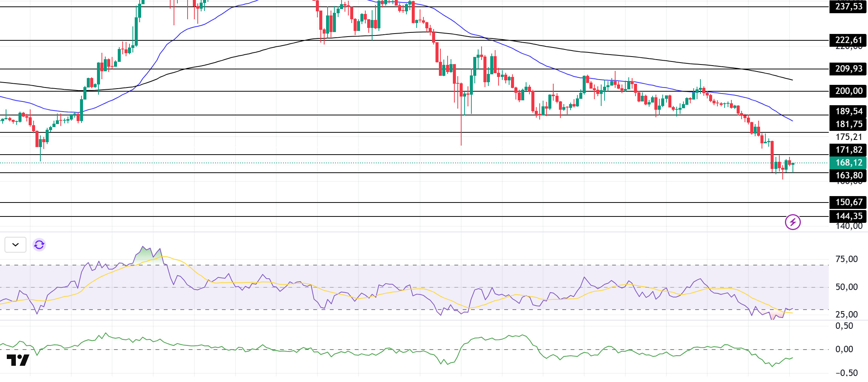Collapse the indicator pane chevron button
Image resolution: width=868 pixels, height=382 pixels.
click(x=15, y=245)
